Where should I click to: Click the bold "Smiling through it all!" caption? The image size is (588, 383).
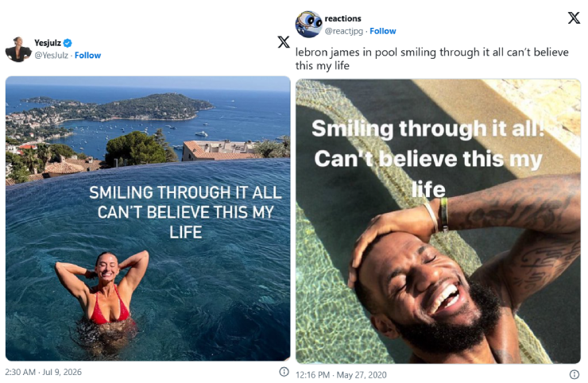pyautogui.click(x=427, y=128)
